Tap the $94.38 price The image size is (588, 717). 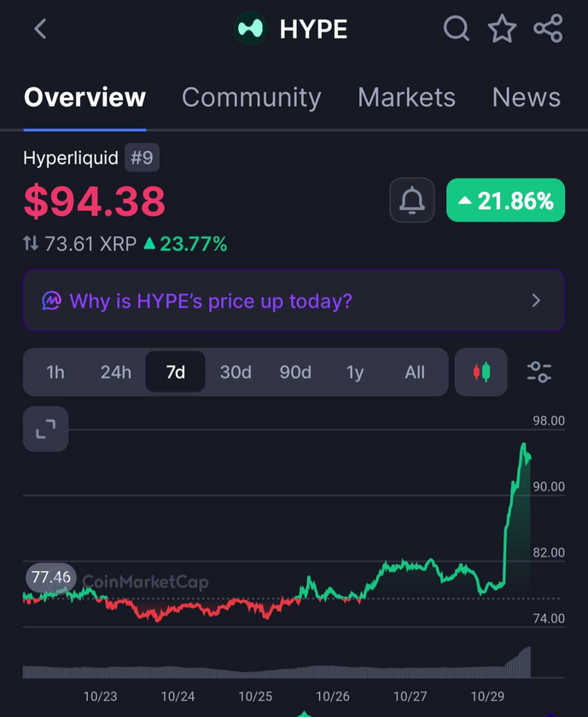95,201
